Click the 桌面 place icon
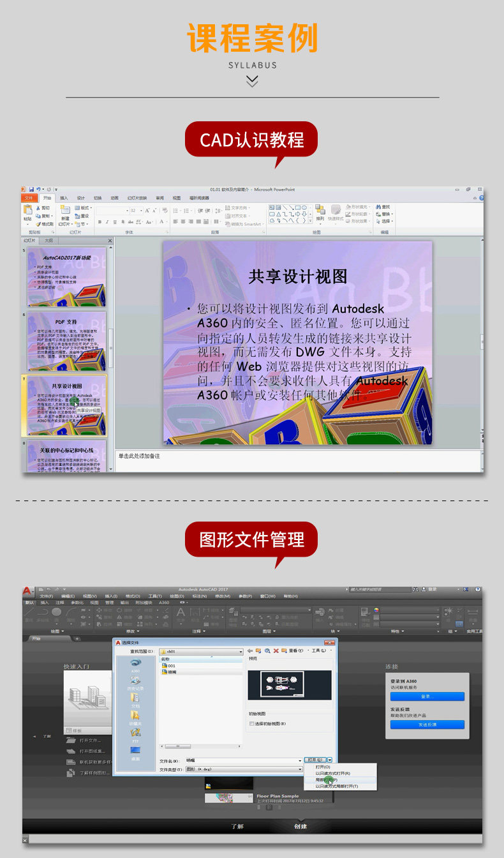This screenshot has width=504, height=858. click(x=135, y=753)
